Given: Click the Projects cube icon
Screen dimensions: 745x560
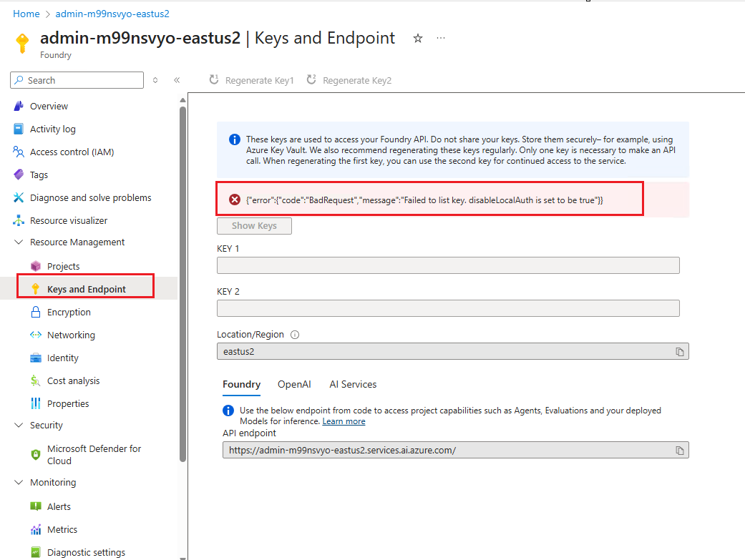Looking at the screenshot, I should tap(36, 266).
